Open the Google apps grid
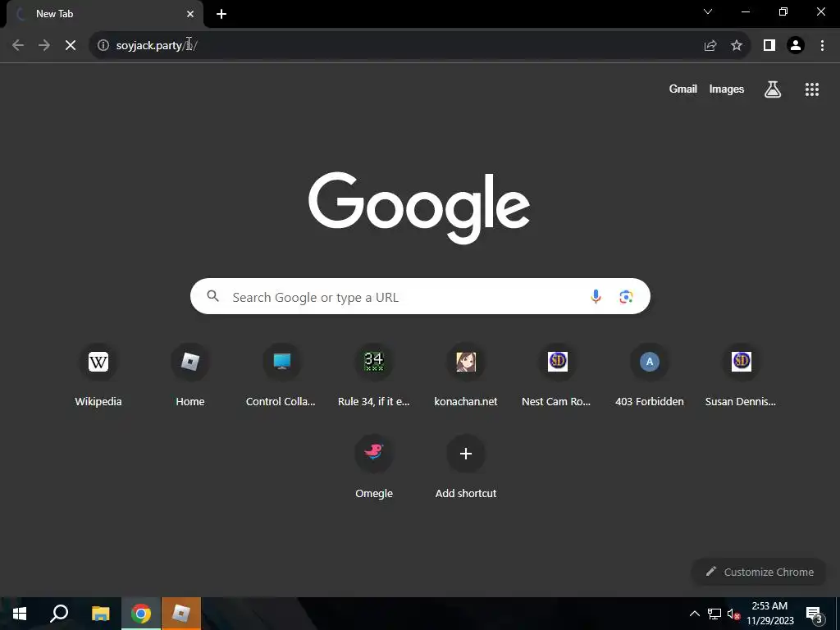The width and height of the screenshot is (840, 630). pos(812,89)
